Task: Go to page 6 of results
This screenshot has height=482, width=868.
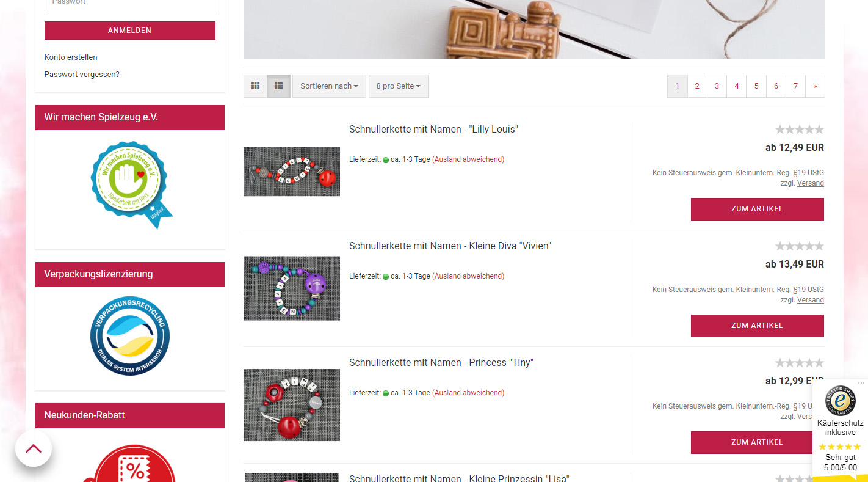Action: click(776, 86)
